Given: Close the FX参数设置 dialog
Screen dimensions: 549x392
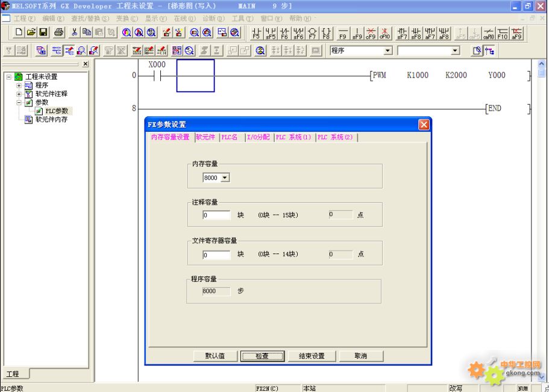Looking at the screenshot, I should coord(424,125).
